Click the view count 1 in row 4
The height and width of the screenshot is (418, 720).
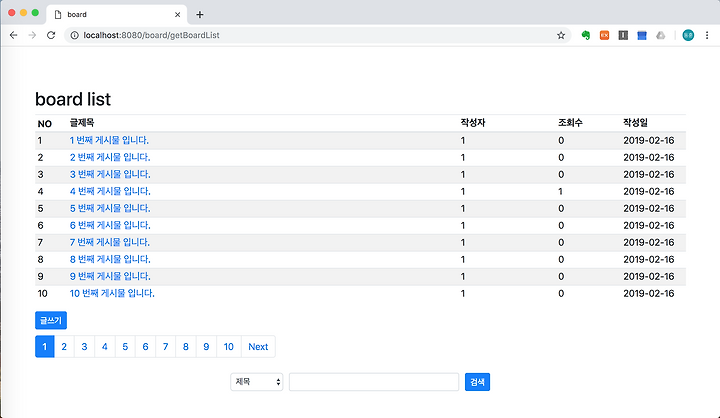(x=560, y=191)
